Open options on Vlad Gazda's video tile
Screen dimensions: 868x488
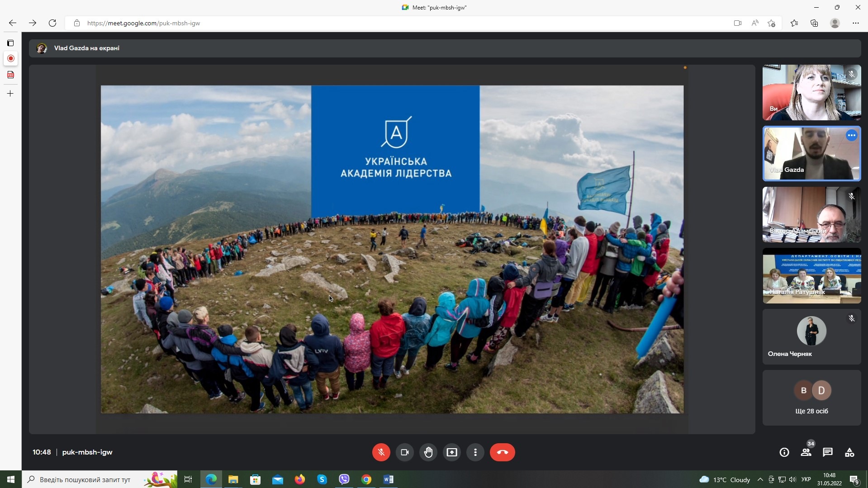click(x=851, y=135)
